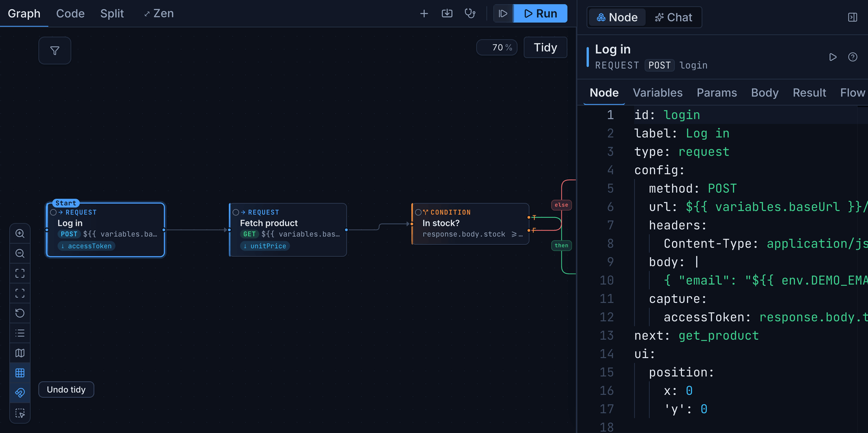
Task: Open the Result tab
Action: (x=809, y=92)
